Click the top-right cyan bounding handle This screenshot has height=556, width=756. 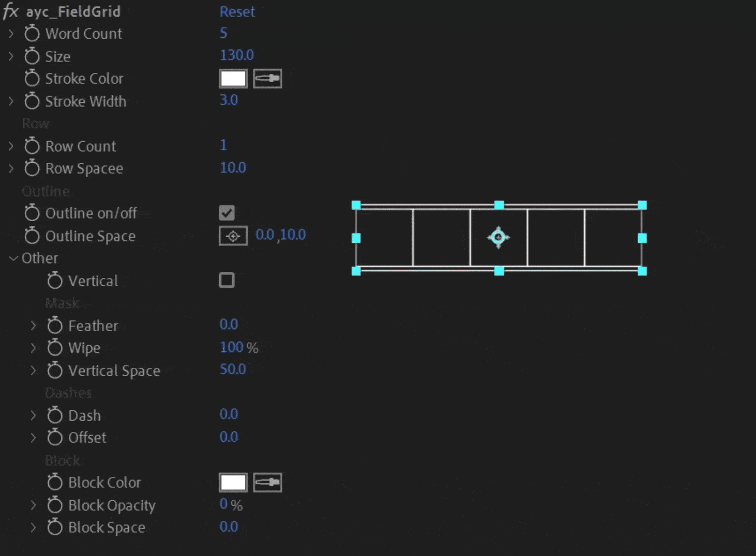[x=642, y=205]
